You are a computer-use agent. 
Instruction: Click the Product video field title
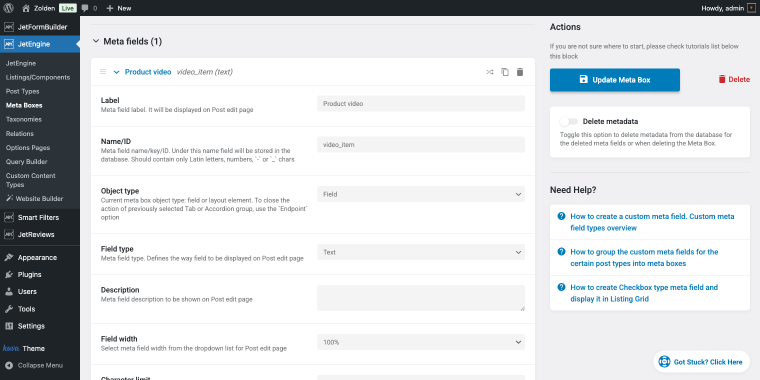tap(148, 72)
